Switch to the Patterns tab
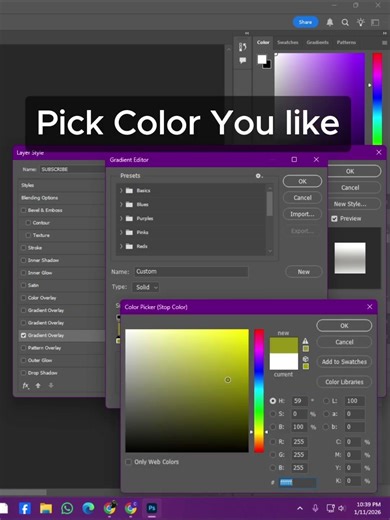The image size is (390, 520). (346, 42)
